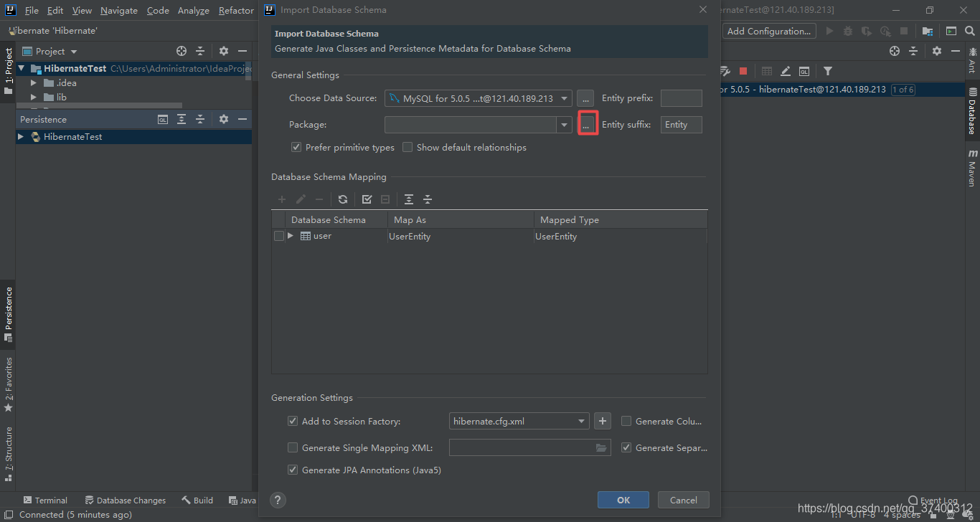The height and width of the screenshot is (522, 980).
Task: Click the edit pencil icon in mapping toolbar
Action: click(x=301, y=199)
